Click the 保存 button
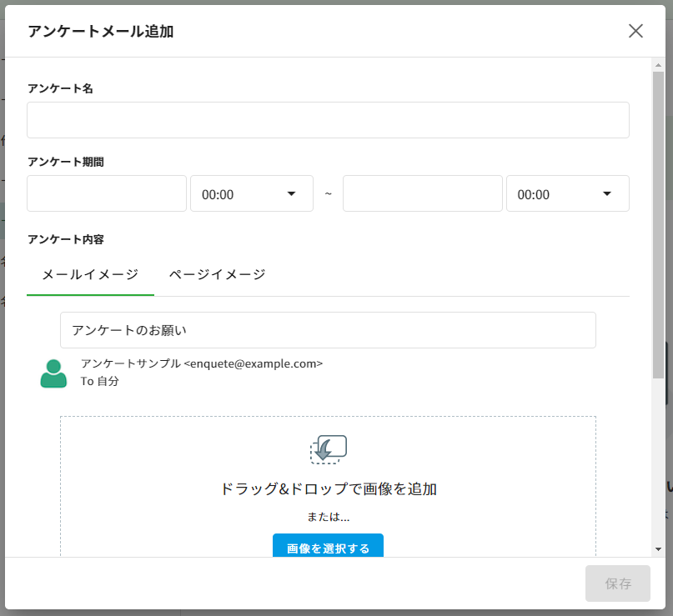673x616 pixels. click(618, 583)
